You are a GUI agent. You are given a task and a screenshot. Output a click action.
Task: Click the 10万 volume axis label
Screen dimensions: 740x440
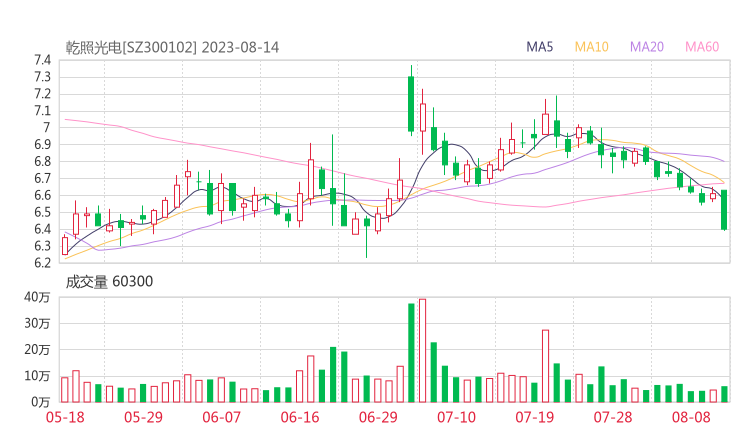(x=37, y=376)
